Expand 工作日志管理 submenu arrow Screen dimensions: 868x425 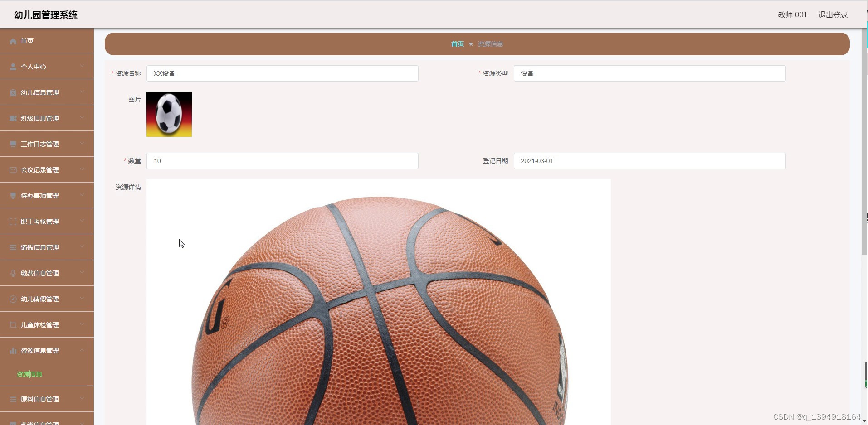82,144
